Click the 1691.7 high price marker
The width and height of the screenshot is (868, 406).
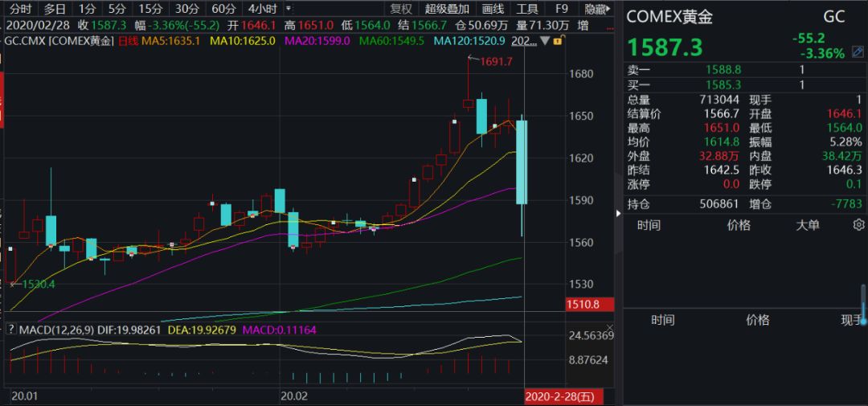click(497, 61)
